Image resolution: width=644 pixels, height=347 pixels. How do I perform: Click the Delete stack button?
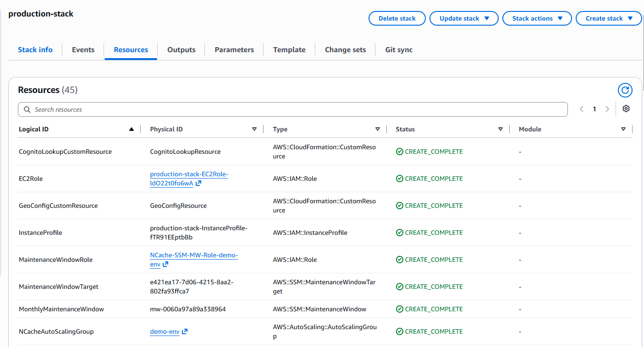[x=397, y=18]
